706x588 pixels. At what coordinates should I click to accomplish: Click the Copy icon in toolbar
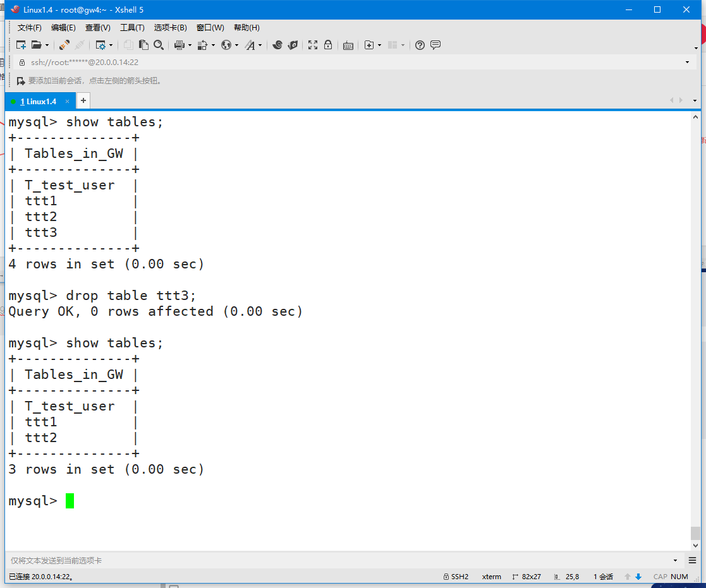(128, 45)
